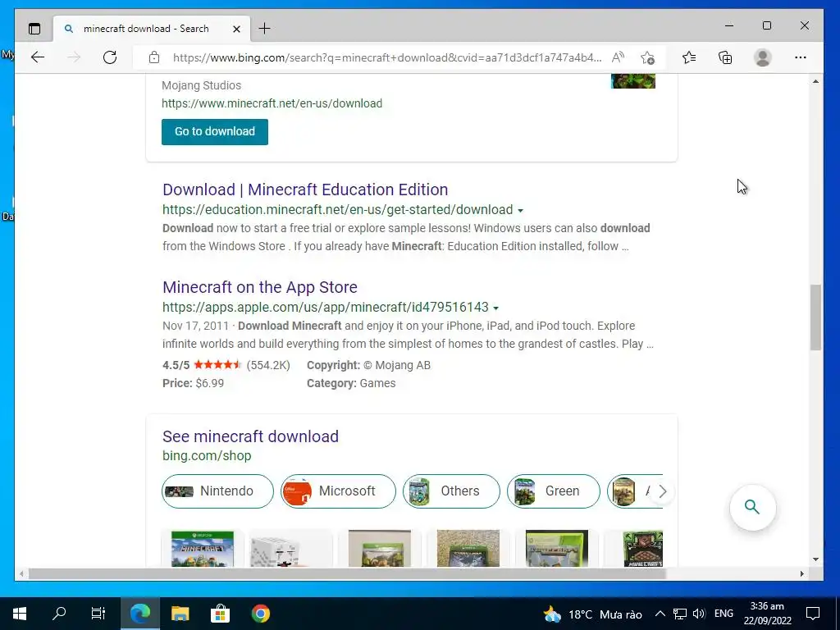840x630 pixels.
Task: Open Windows taskbar search
Action: pos(59,614)
